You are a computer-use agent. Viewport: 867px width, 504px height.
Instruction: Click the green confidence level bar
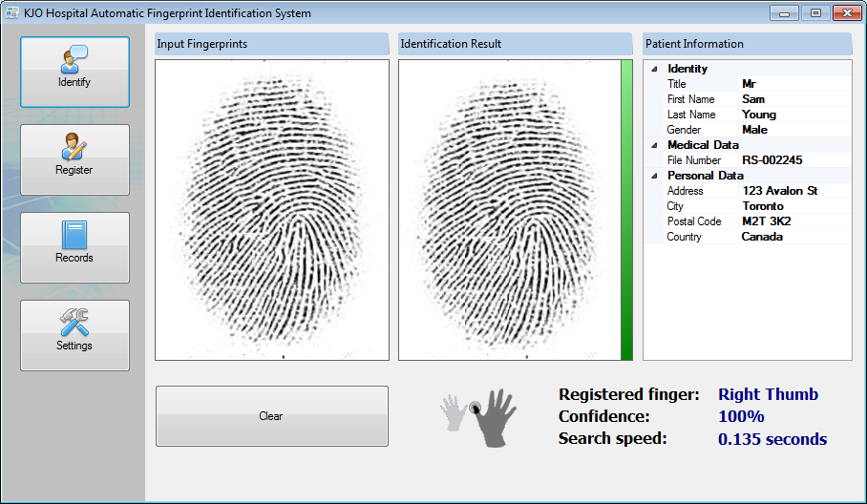tap(626, 210)
